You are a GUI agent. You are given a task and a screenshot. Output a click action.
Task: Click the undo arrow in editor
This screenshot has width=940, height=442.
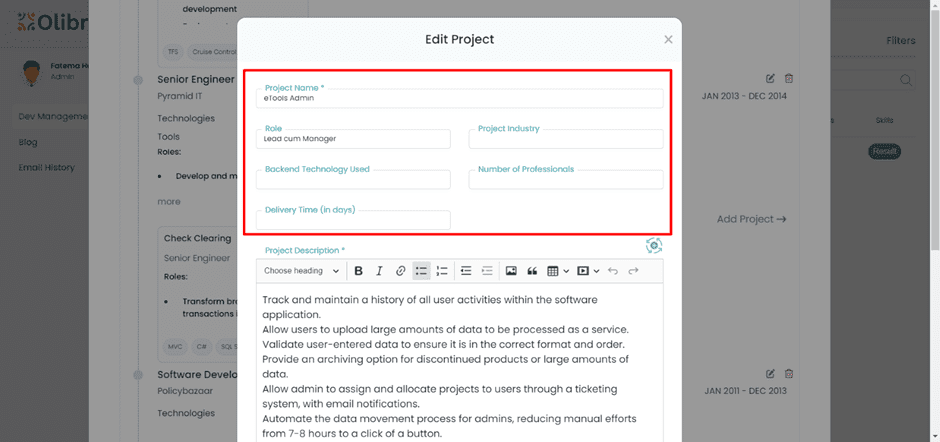tap(613, 271)
